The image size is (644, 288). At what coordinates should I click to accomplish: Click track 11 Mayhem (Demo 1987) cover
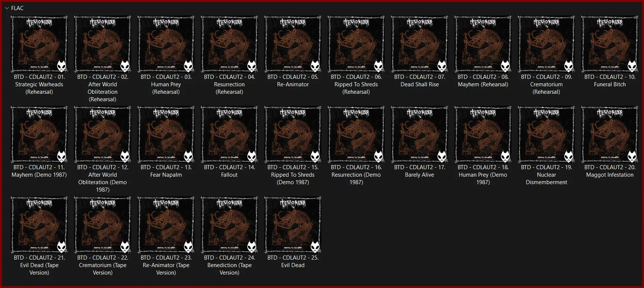point(39,134)
